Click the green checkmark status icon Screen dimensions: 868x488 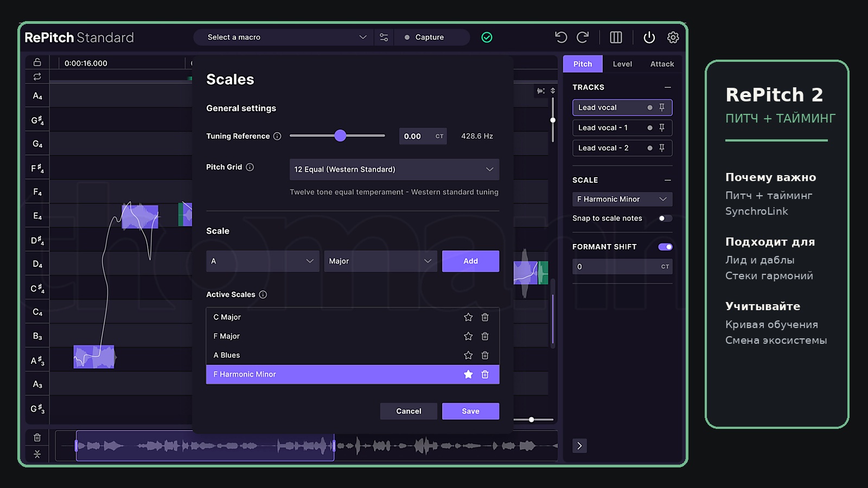[487, 37]
